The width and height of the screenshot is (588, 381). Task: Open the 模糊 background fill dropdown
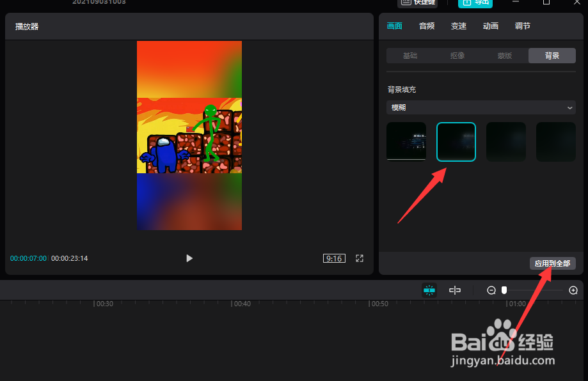[x=481, y=107]
